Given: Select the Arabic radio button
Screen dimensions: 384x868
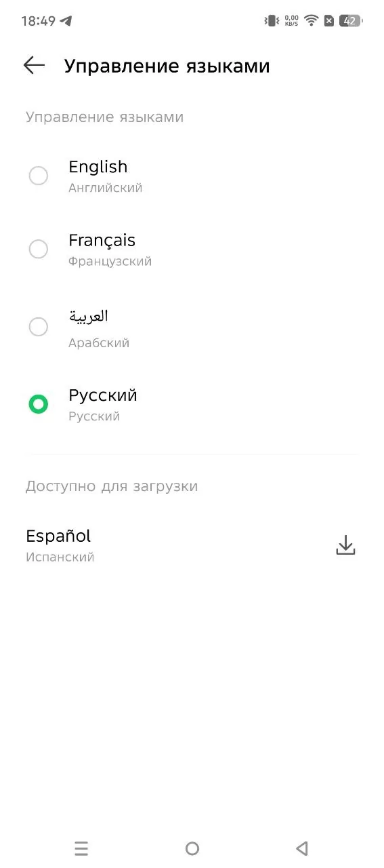Looking at the screenshot, I should [x=39, y=327].
